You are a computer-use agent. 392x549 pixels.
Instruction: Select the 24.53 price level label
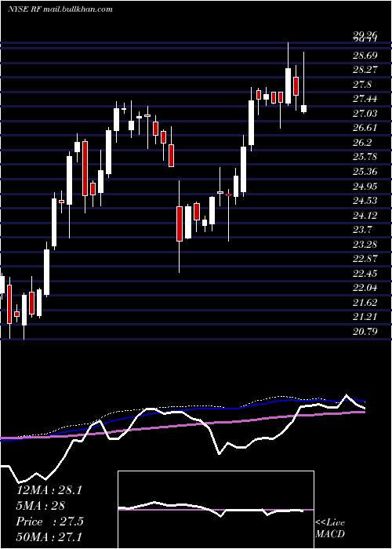click(365, 201)
